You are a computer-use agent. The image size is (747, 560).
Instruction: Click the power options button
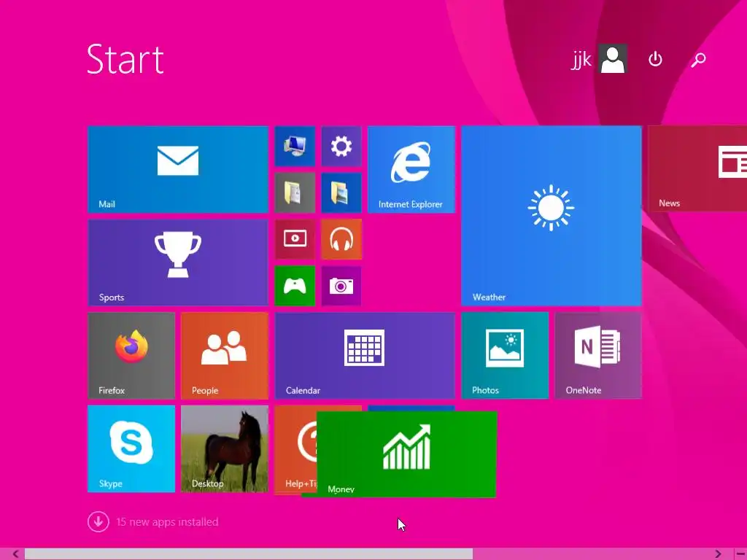[x=656, y=59]
